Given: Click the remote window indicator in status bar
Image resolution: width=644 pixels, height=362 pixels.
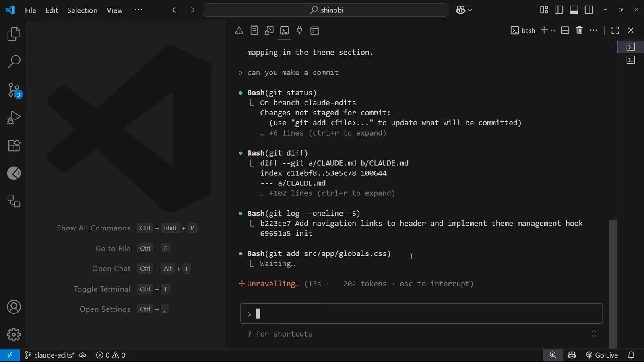Looking at the screenshot, I should pos(10,355).
